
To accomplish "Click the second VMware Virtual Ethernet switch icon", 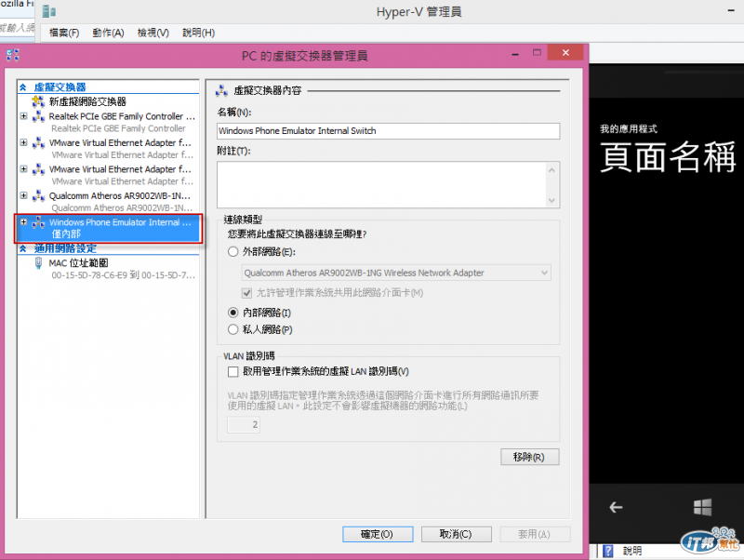I will click(x=38, y=169).
